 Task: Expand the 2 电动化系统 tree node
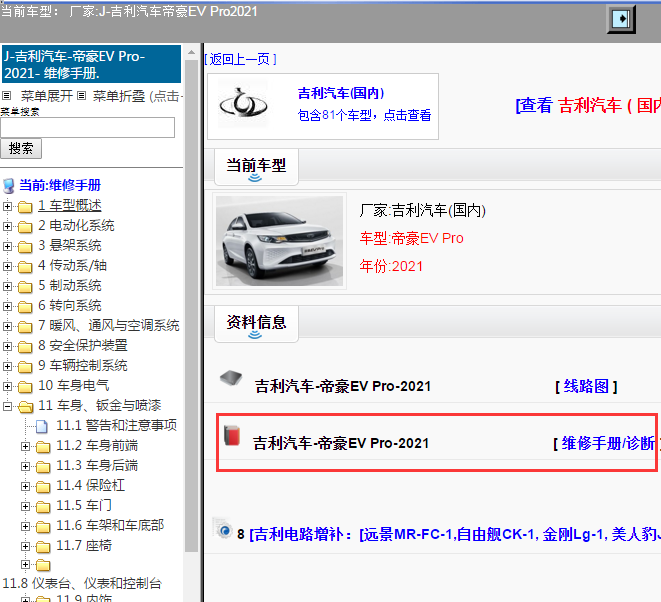[7, 226]
